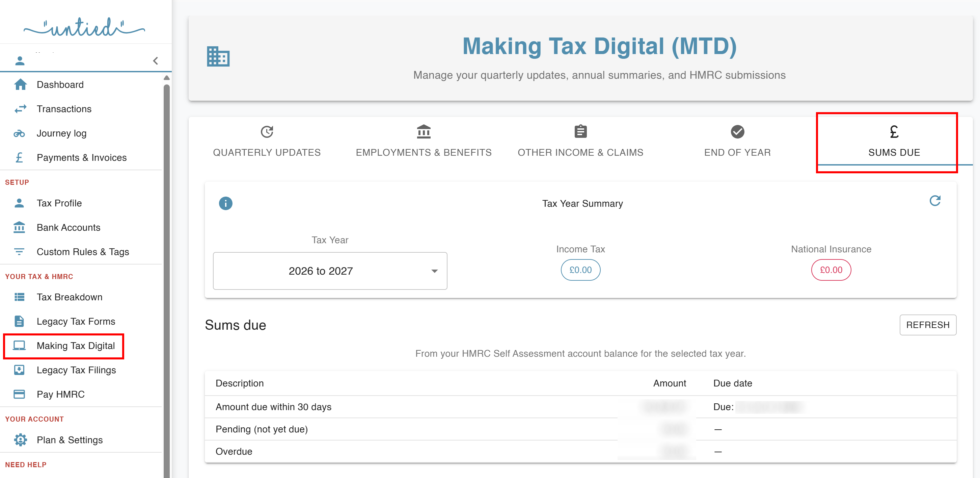Click the sidebar scrollbar thumb
The image size is (980, 478).
point(167,281)
